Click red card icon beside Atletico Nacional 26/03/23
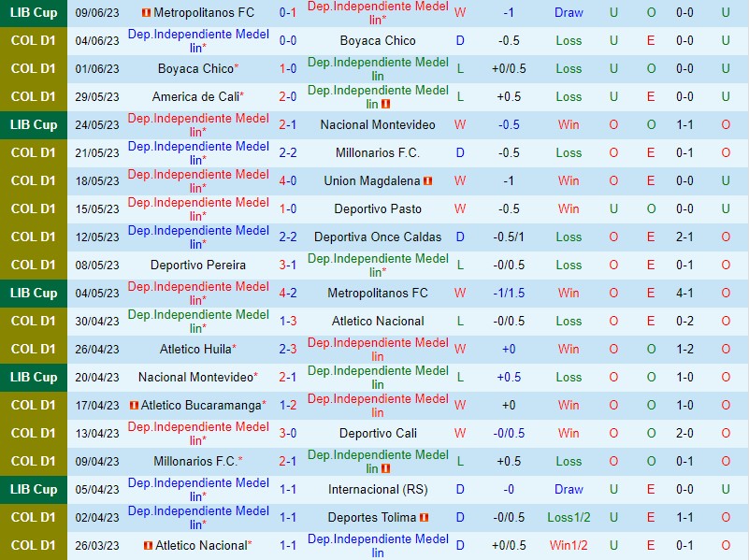This screenshot has width=749, height=560. [x=148, y=546]
